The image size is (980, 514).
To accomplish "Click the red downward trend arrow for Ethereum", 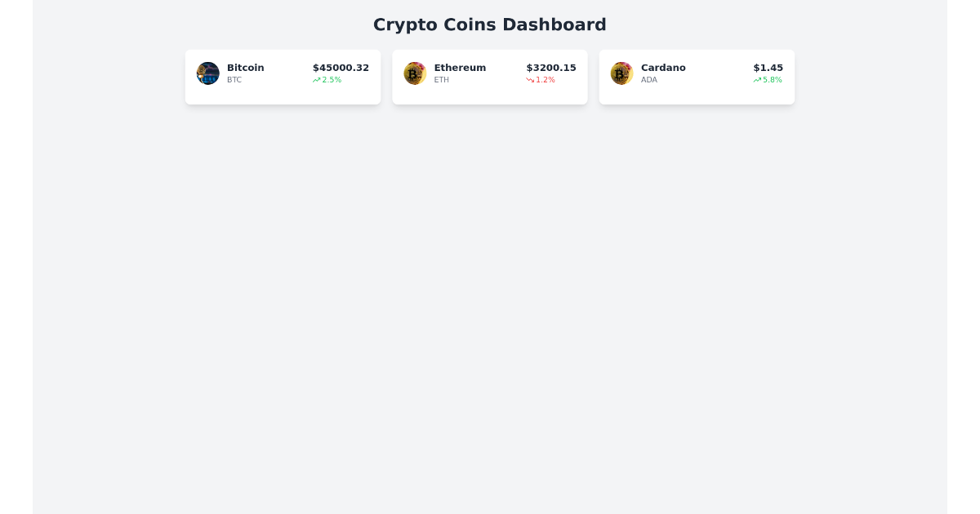I will tap(530, 79).
